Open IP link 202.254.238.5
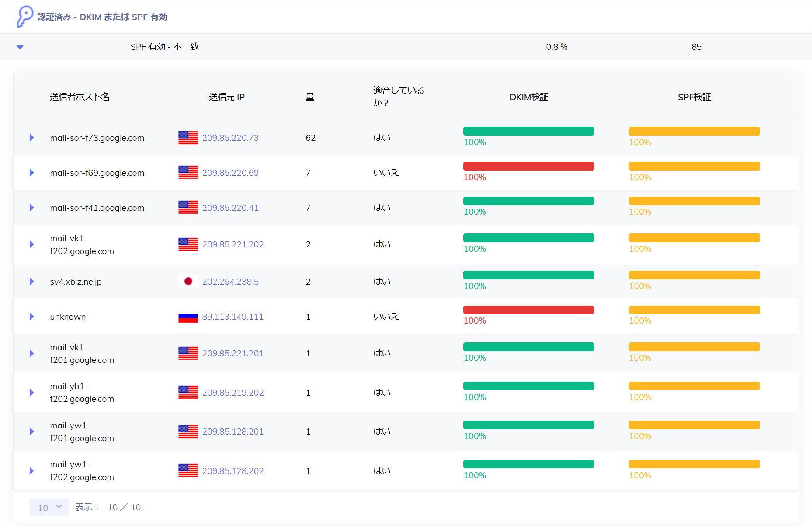The image size is (812, 526). [230, 282]
